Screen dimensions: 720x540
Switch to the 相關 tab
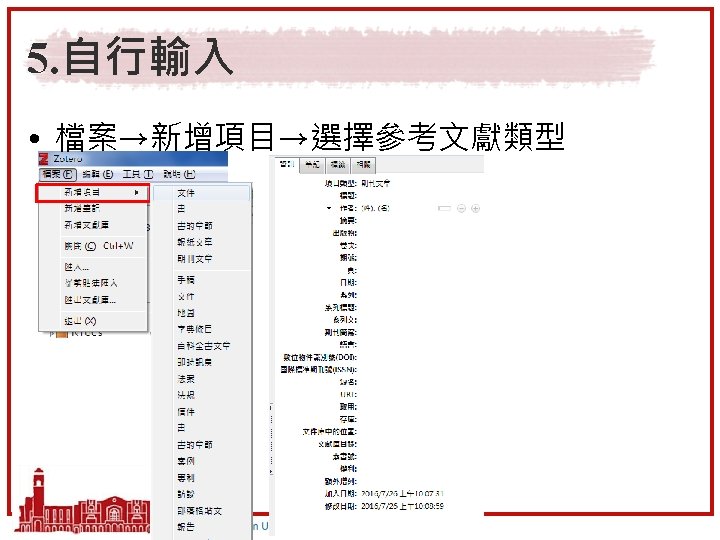(363, 164)
